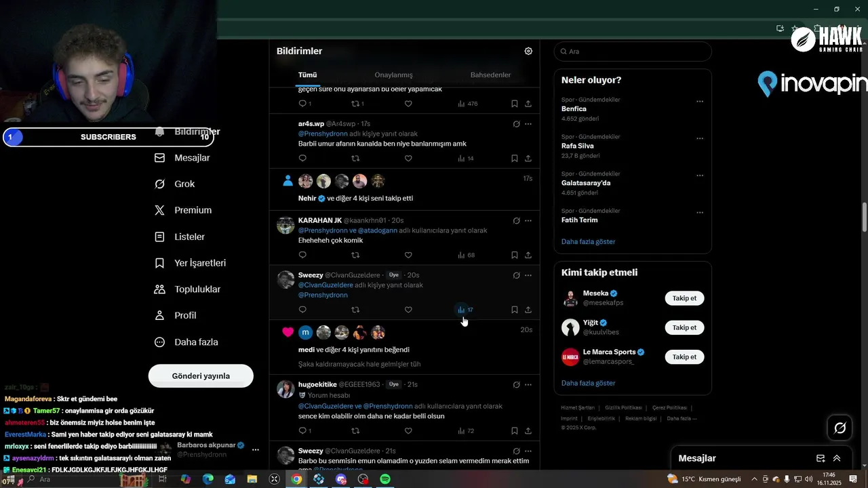Share the KARAHAN JK post
Screen dimensions: 868x488
pyautogui.click(x=528, y=256)
